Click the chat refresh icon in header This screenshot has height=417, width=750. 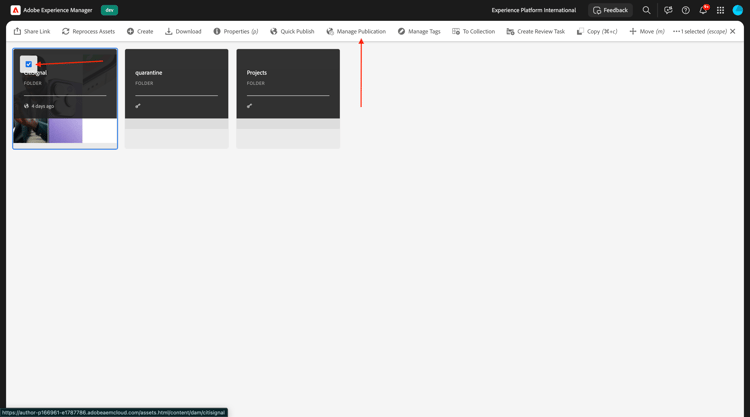(668, 10)
